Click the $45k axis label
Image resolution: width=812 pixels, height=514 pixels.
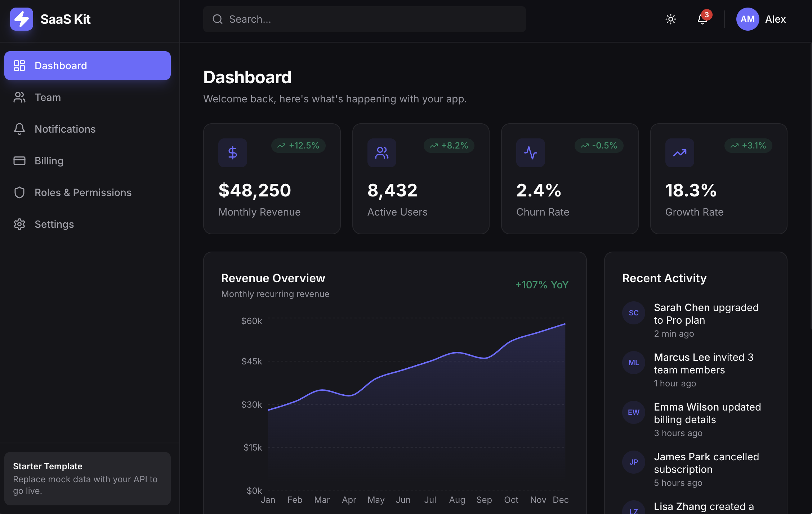coord(251,361)
